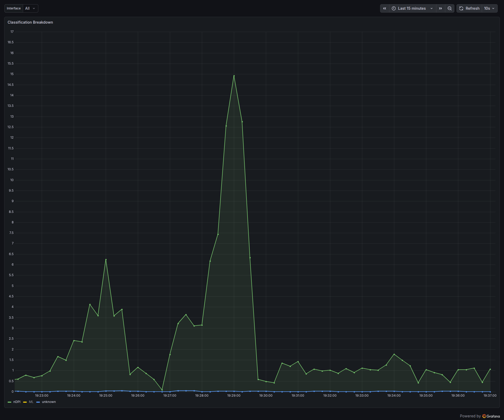
Task: Toggle the nDPI series in the legend
Action: click(17, 402)
